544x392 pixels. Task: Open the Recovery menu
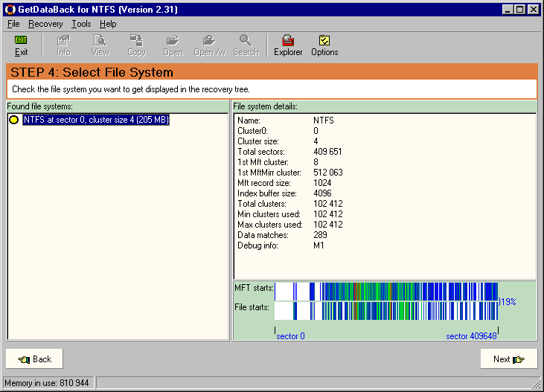point(45,24)
